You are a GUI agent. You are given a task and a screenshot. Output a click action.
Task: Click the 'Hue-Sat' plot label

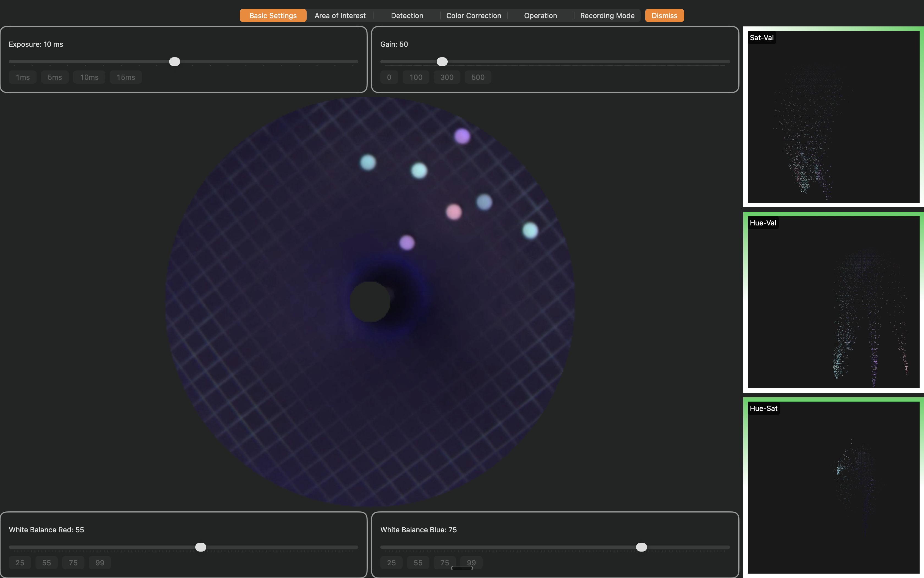764,408
